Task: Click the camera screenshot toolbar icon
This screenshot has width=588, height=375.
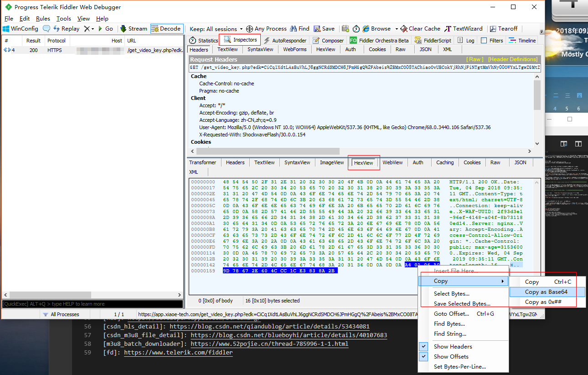Action: [x=346, y=28]
